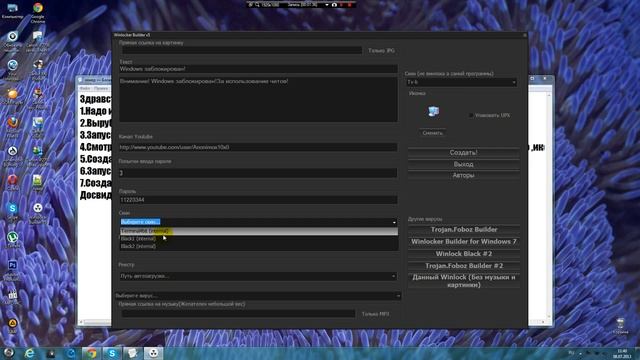The width and height of the screenshot is (640, 360).
Task: Open the Правка menu in the Notepad window
Action: [x=100, y=88]
